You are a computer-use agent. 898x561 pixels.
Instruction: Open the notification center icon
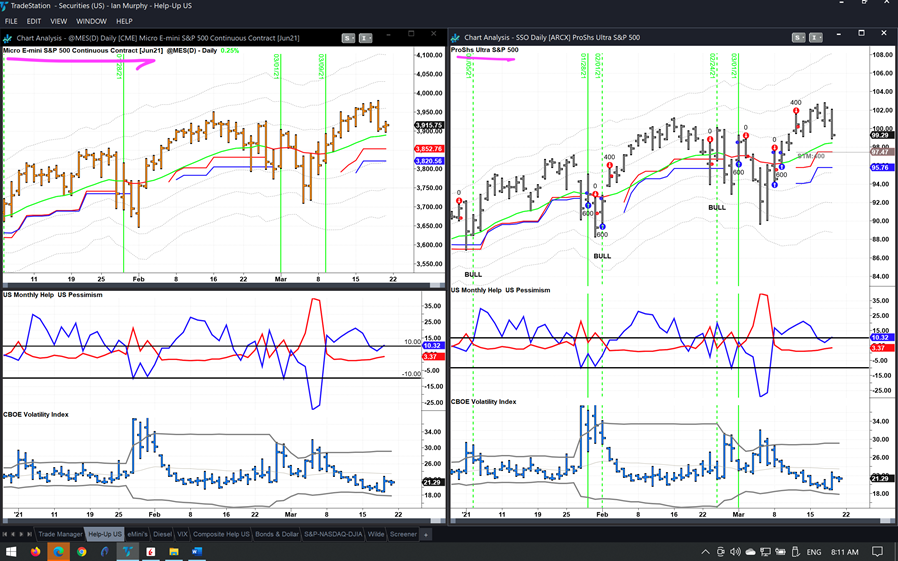coord(877,551)
